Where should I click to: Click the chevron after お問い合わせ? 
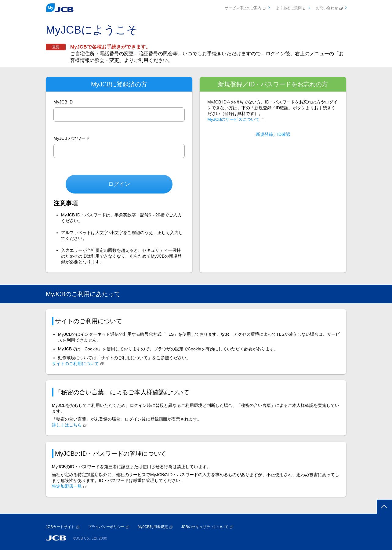346,8
